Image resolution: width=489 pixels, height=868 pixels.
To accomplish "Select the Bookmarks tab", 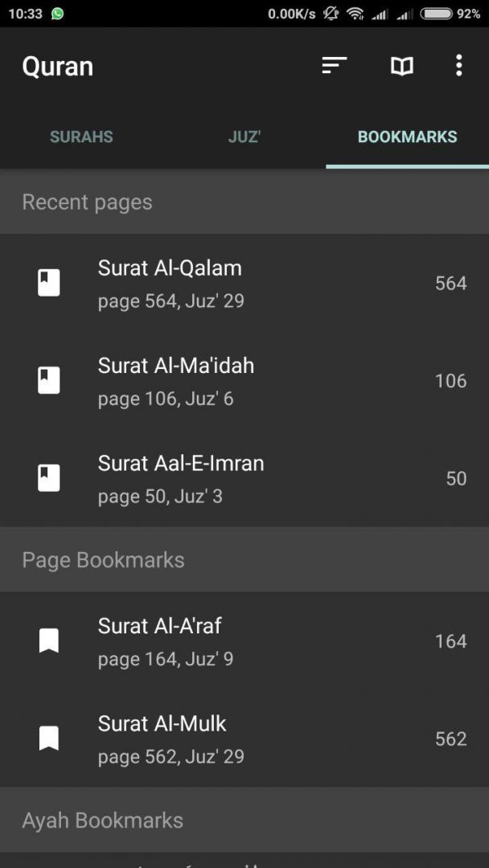I will click(407, 137).
